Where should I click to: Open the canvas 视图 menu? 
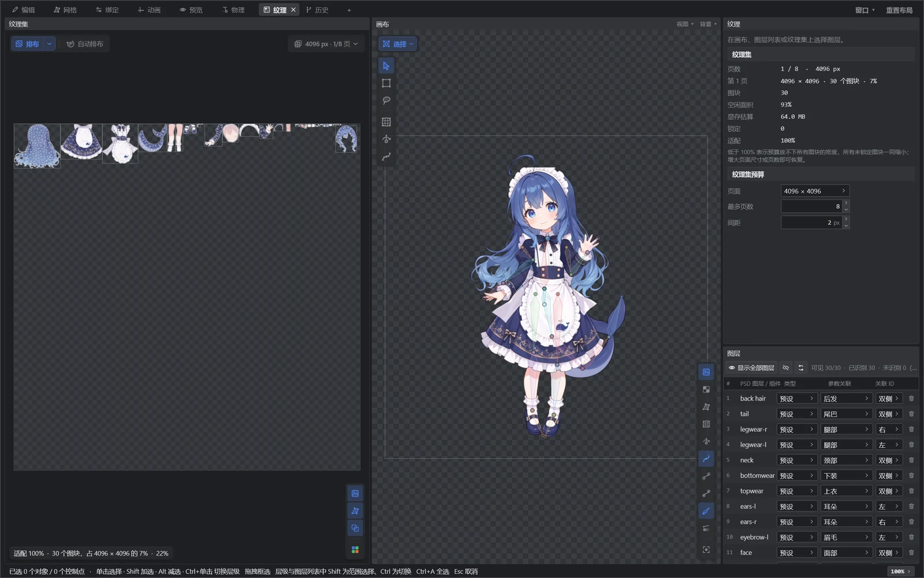point(685,24)
